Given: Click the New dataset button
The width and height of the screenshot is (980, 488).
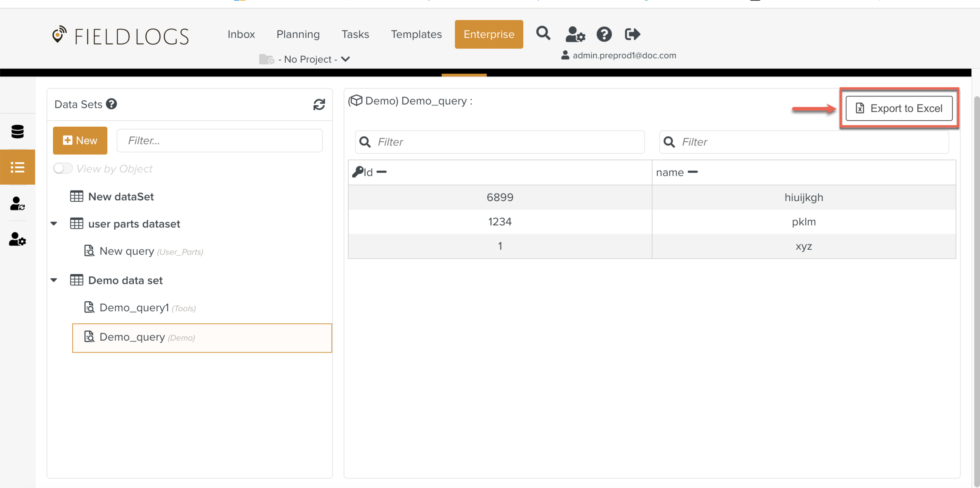Looking at the screenshot, I should click(x=80, y=140).
